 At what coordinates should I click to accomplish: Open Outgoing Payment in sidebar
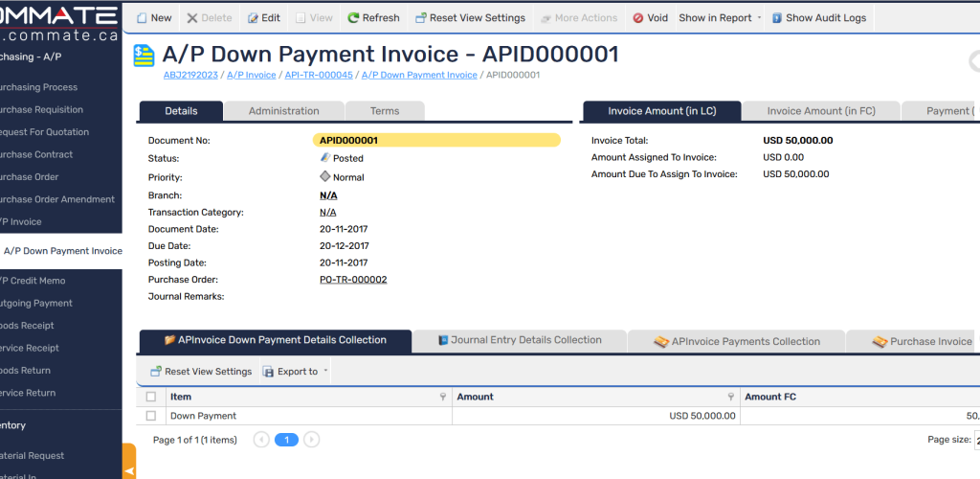[36, 304]
